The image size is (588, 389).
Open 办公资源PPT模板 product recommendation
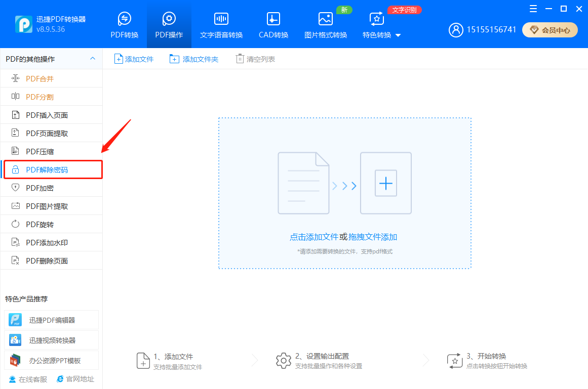point(51,361)
